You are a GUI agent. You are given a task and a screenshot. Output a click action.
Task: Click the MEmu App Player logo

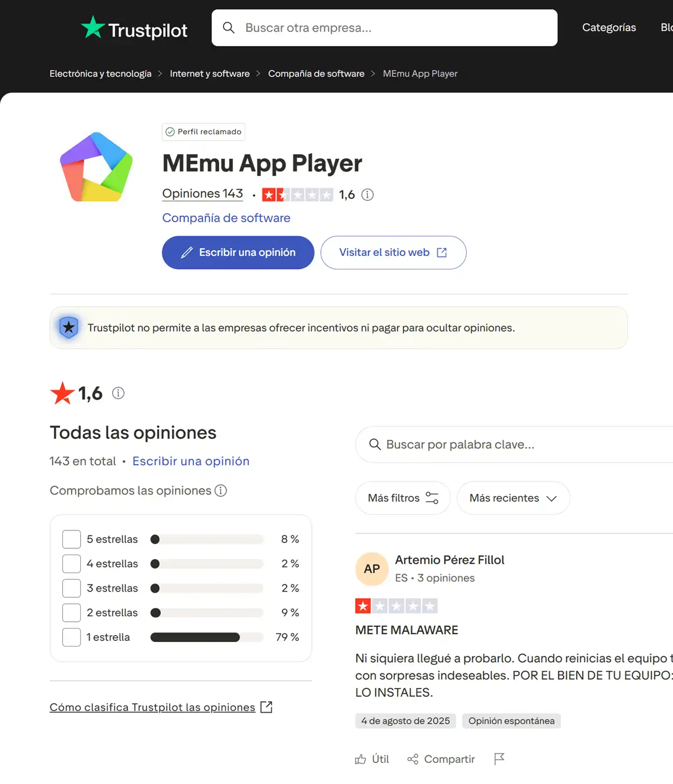click(96, 167)
